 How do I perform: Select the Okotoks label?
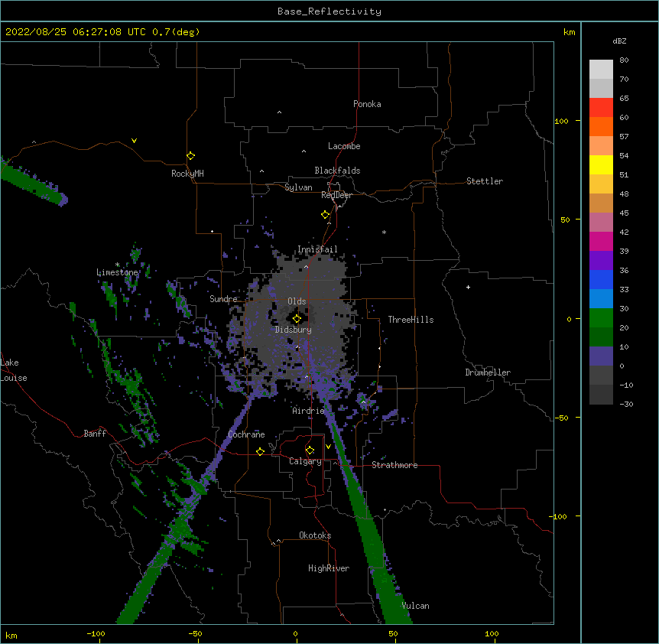tap(315, 535)
